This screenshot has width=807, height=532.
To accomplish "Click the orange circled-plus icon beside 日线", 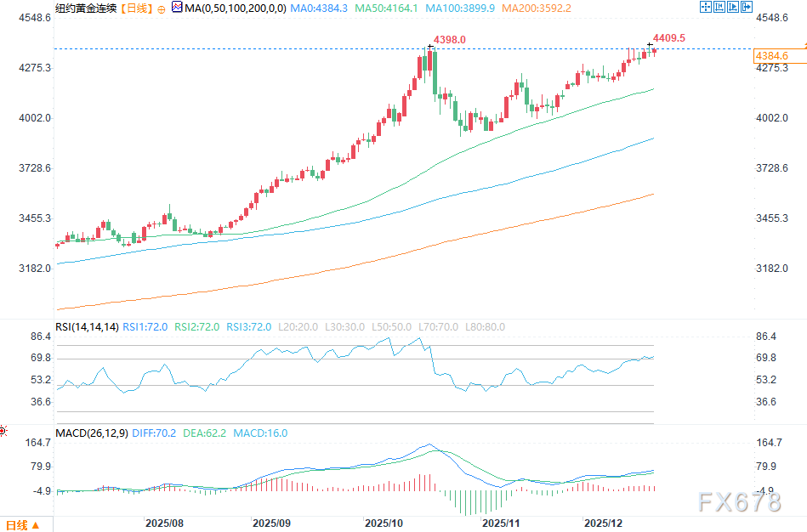I will [162, 8].
